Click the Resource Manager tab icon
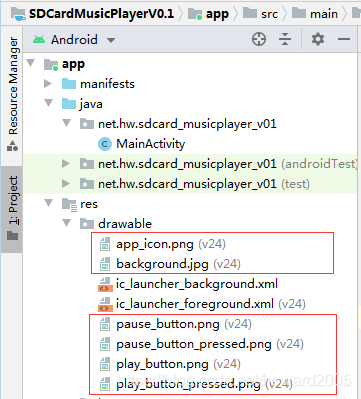 pos(13,146)
